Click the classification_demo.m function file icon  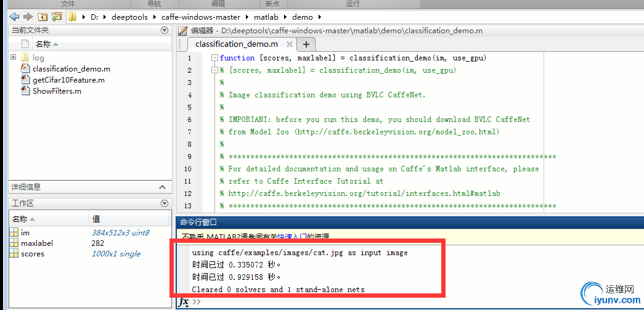click(25, 68)
